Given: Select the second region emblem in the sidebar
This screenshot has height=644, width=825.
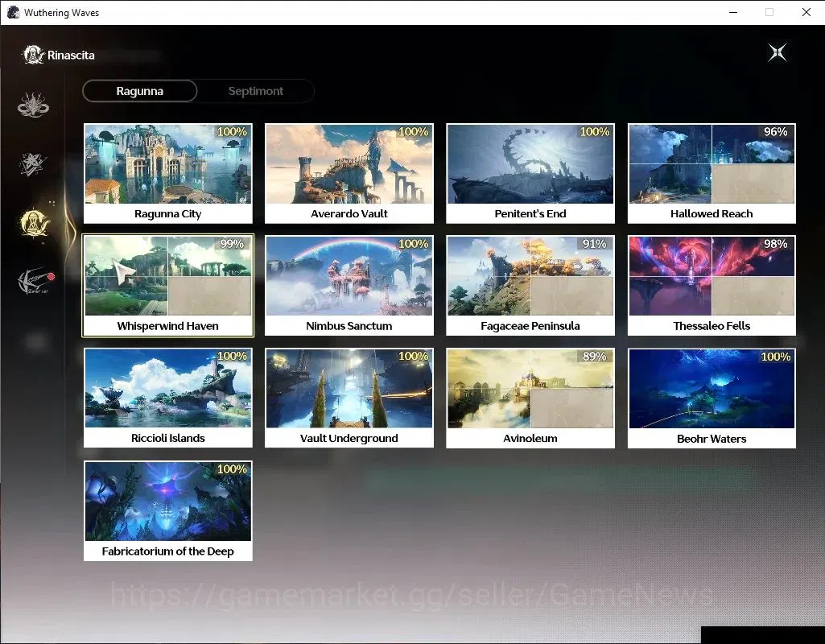Looking at the screenshot, I should point(33,164).
